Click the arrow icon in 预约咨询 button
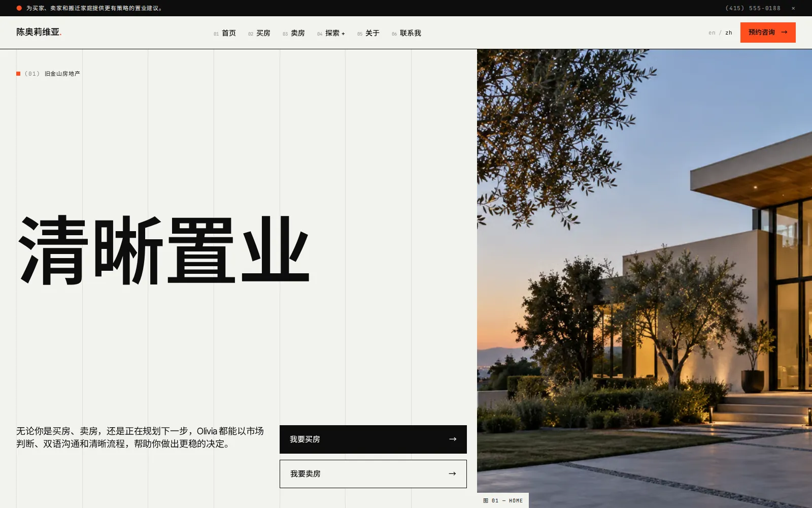 [x=784, y=33]
